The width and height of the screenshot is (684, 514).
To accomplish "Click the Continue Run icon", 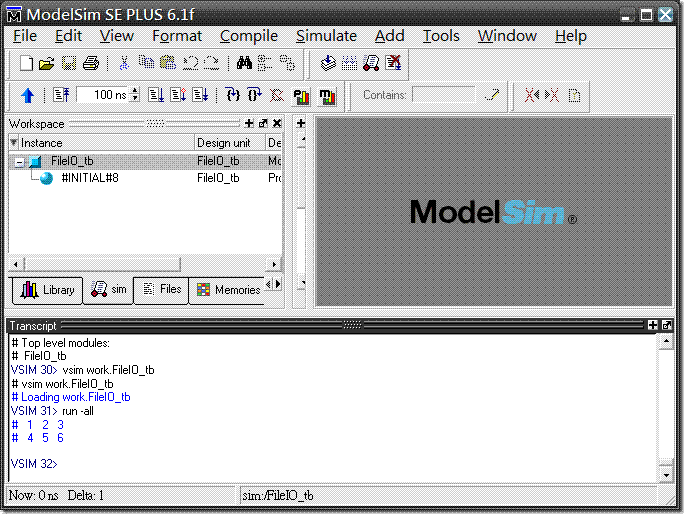I will point(178,95).
